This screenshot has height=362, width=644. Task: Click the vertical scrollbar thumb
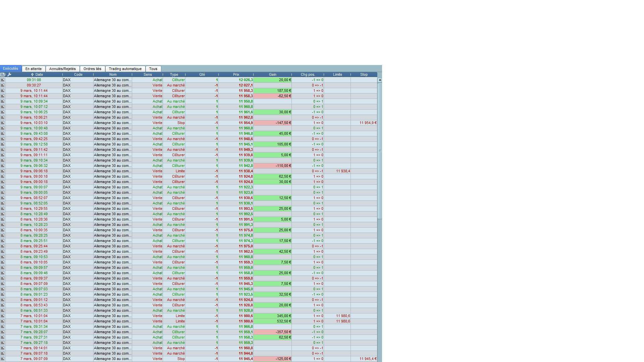[380, 151]
